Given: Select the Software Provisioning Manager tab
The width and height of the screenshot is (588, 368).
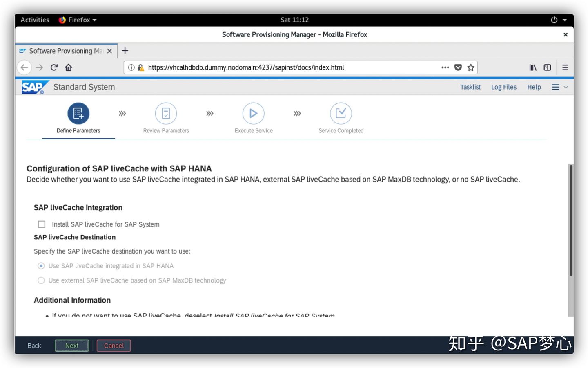Looking at the screenshot, I should click(x=67, y=51).
